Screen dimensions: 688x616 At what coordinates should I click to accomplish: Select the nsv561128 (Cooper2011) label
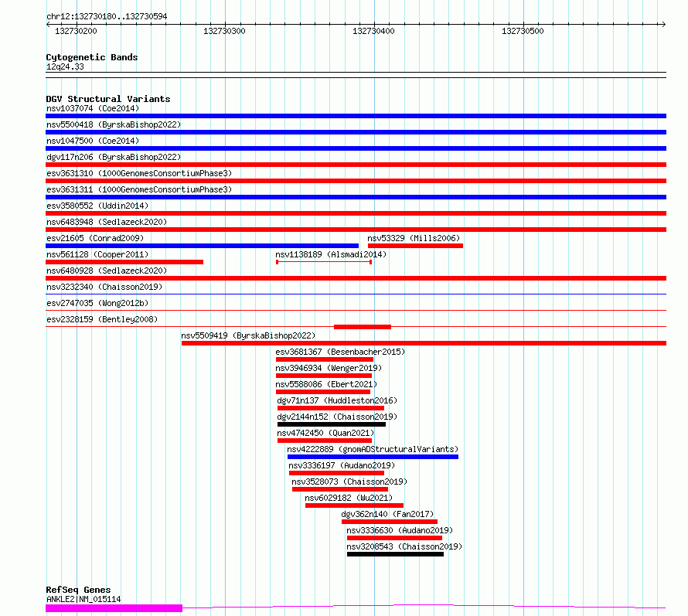97,254
